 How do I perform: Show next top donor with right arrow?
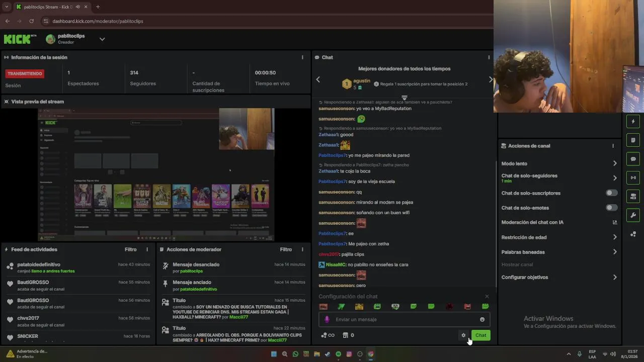tap(491, 79)
